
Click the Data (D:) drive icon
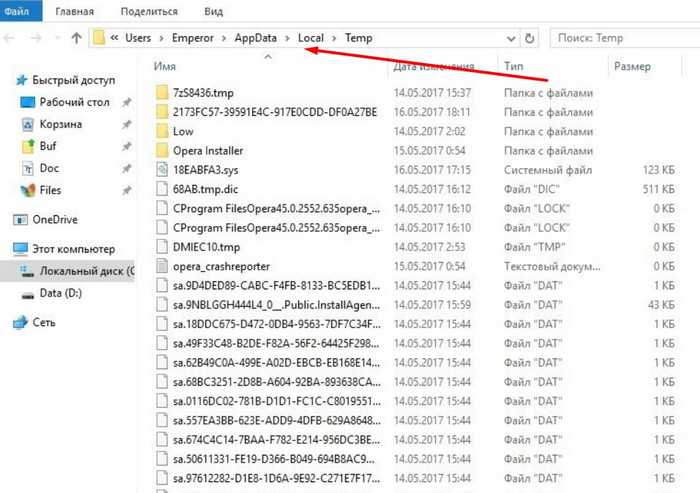click(28, 295)
